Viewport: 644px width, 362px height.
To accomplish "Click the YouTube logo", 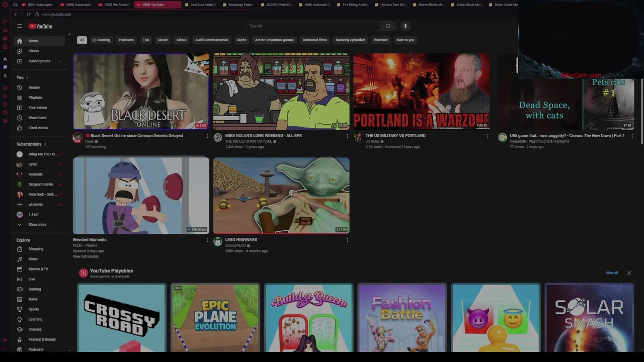I will coord(40,26).
